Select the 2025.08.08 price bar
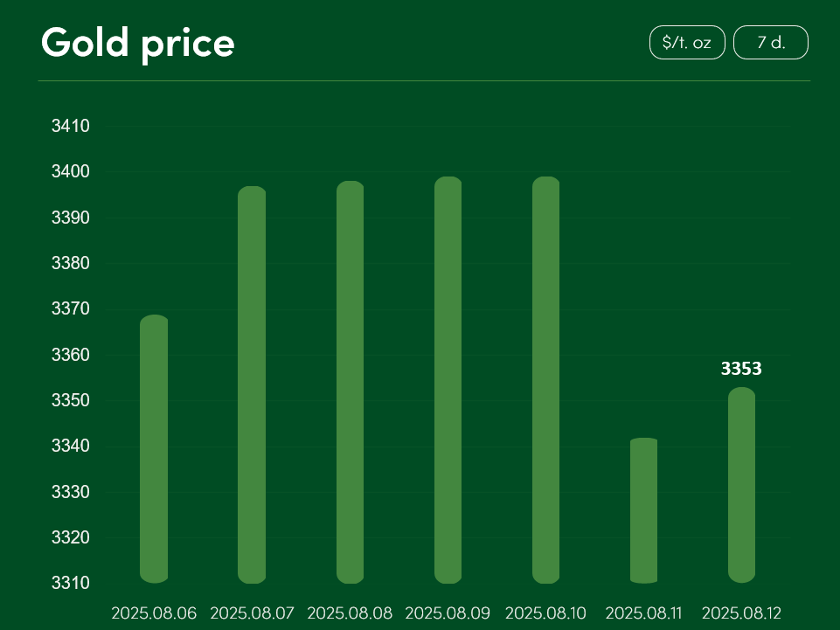This screenshot has width=840, height=630. 350,382
